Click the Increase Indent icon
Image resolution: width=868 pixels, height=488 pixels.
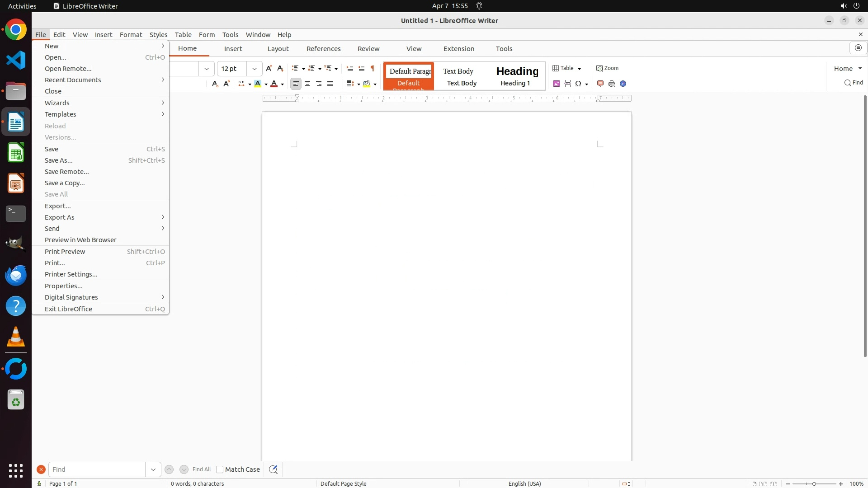coord(349,68)
